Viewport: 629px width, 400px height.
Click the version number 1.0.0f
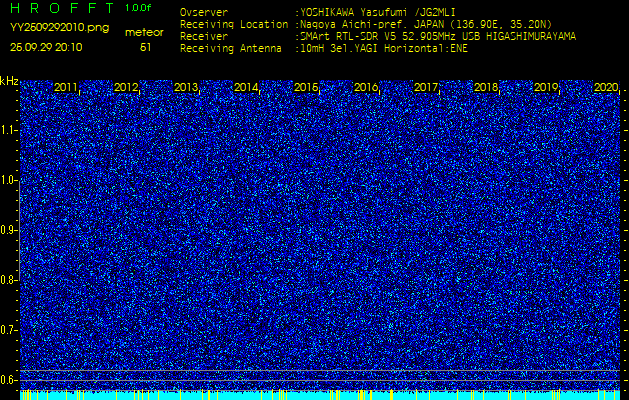(138, 8)
